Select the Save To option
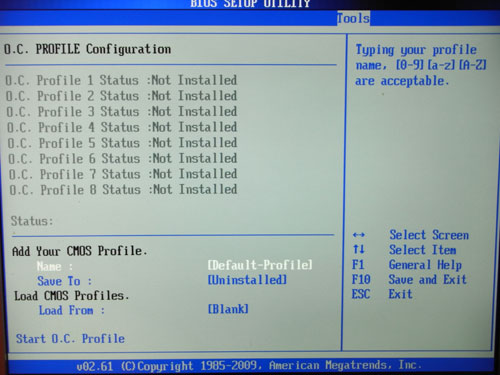This screenshot has height=375, width=500. [x=64, y=281]
